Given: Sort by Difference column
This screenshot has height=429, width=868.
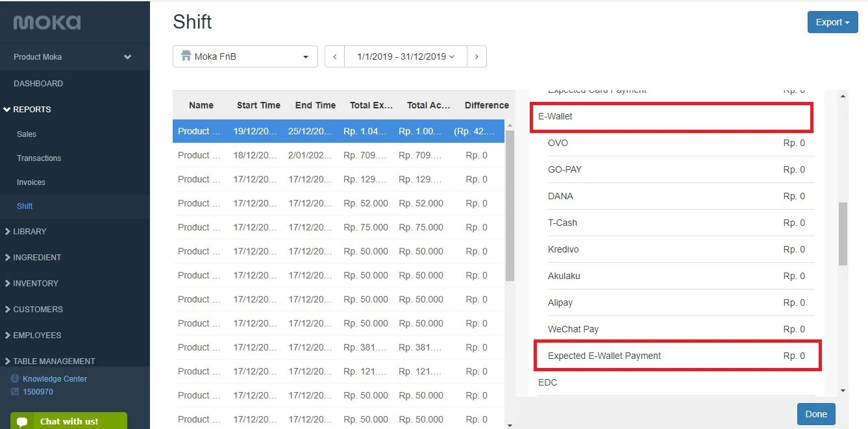Looking at the screenshot, I should click(487, 105).
